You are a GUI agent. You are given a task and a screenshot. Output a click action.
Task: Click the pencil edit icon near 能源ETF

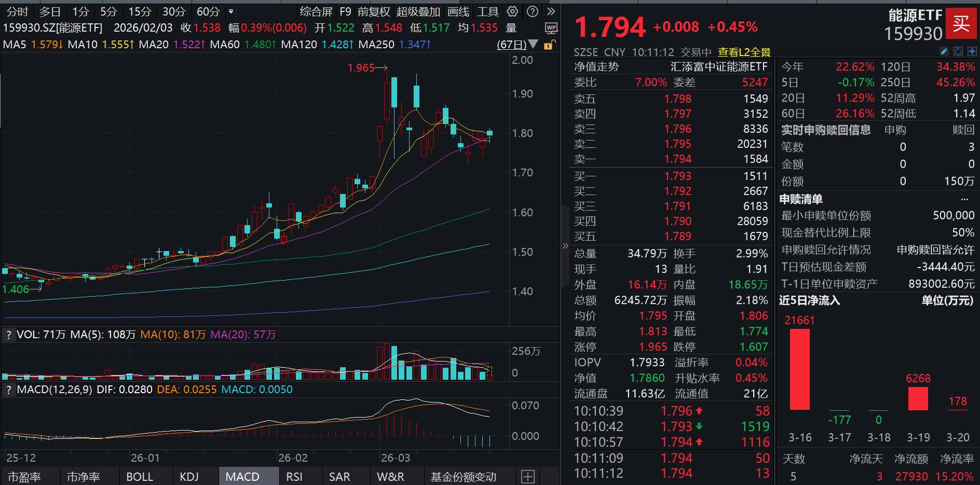click(944, 51)
